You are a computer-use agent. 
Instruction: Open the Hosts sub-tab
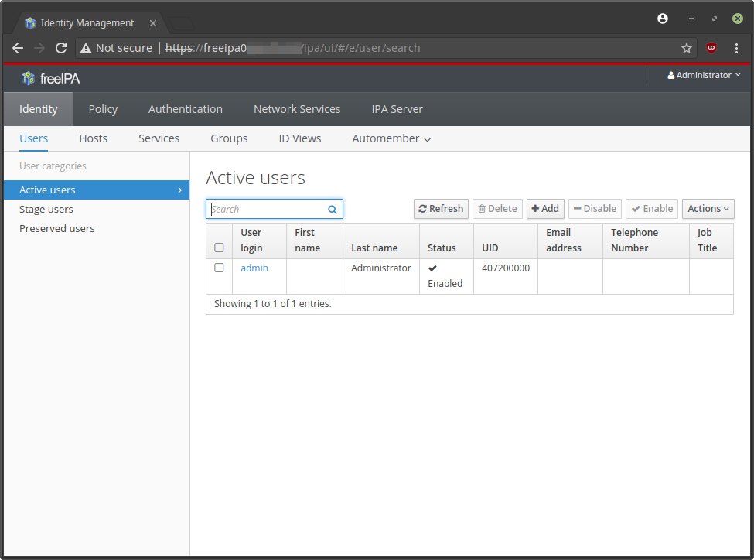coord(93,138)
